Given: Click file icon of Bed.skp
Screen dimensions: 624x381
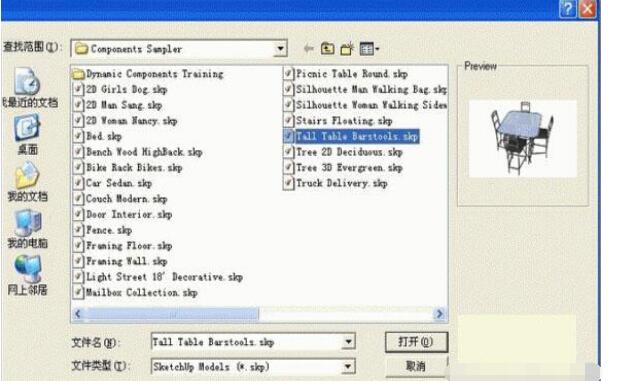Looking at the screenshot, I should [78, 136].
